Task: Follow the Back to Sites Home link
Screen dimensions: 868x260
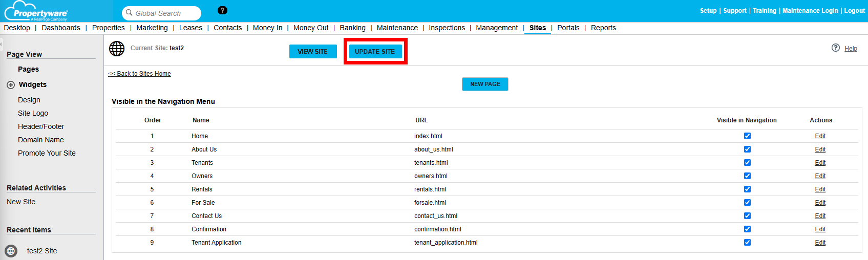Action: 140,74
